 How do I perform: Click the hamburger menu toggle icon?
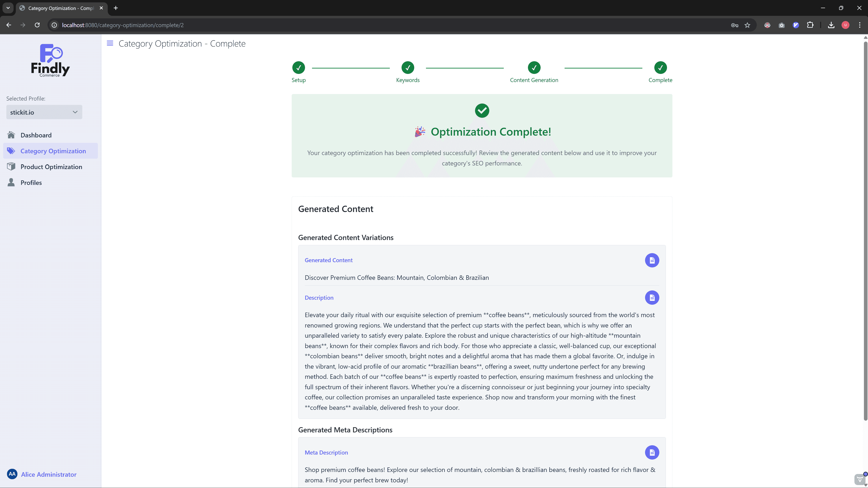110,43
